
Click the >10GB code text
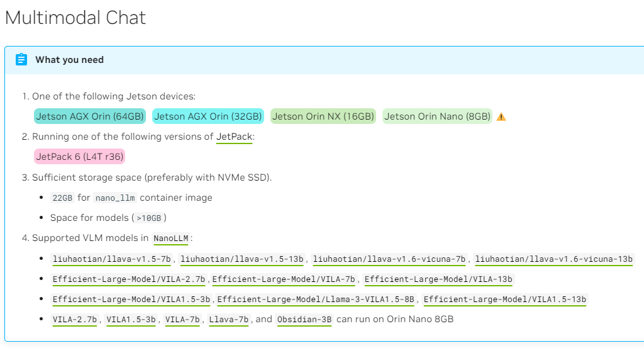click(148, 218)
